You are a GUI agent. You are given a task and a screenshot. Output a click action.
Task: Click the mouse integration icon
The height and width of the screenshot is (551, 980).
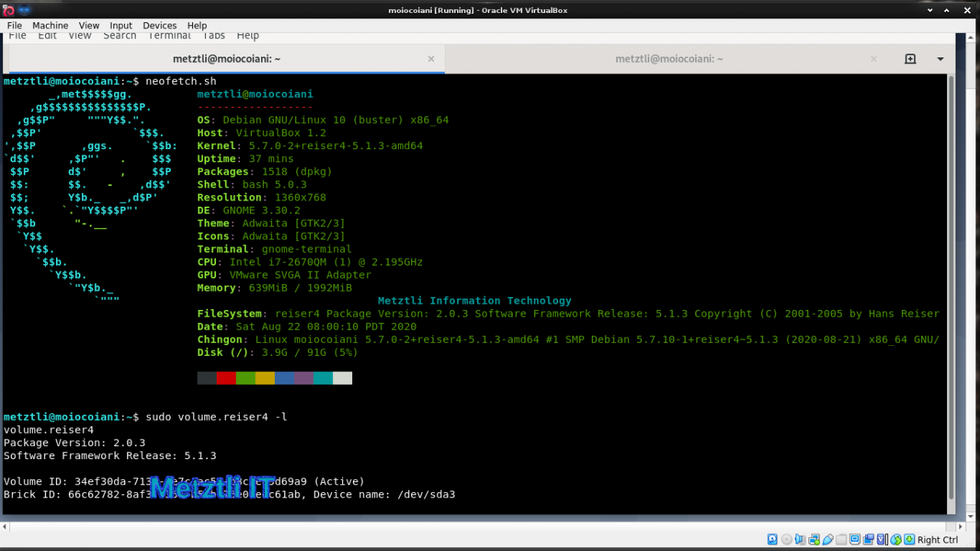click(896, 540)
